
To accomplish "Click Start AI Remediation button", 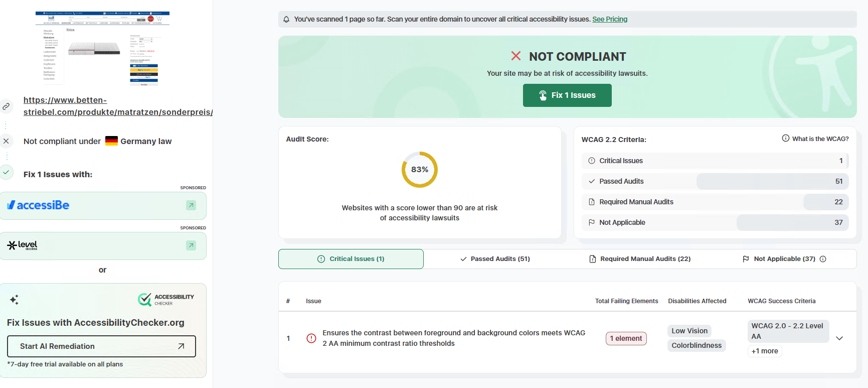I will [101, 346].
